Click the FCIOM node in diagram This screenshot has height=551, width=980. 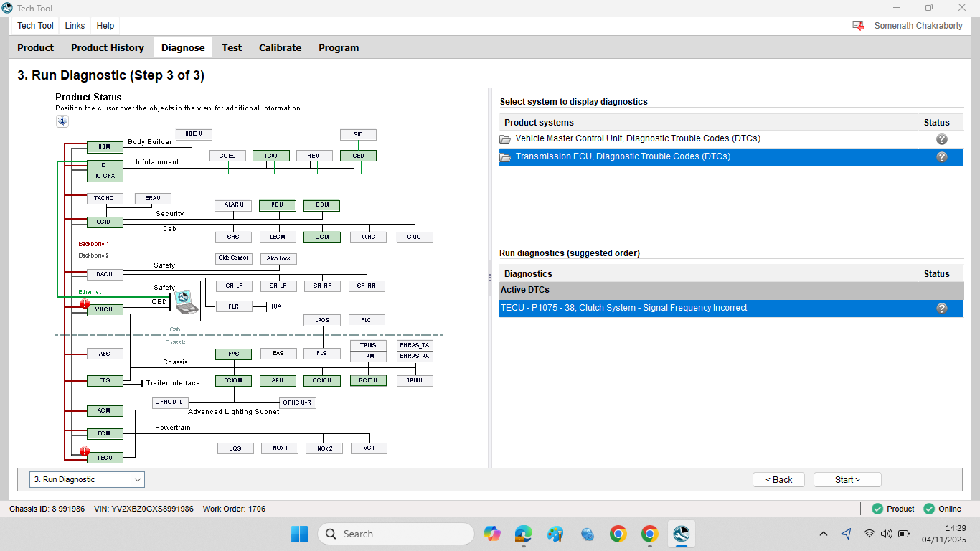point(233,381)
